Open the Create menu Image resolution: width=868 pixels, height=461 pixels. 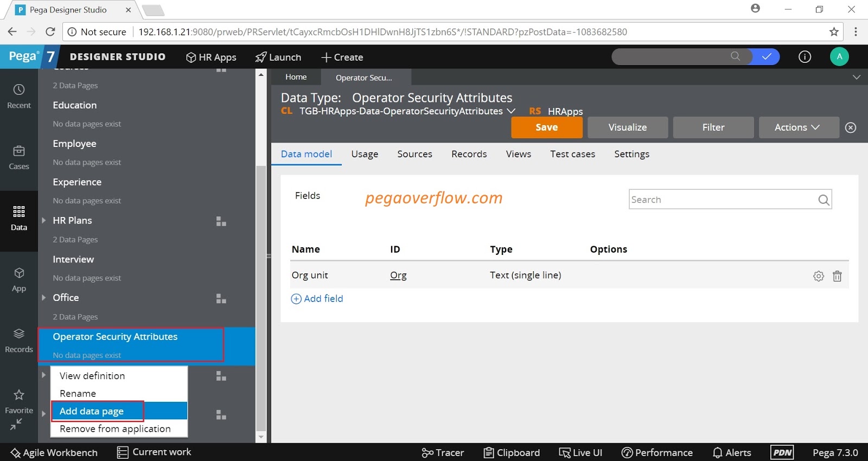pos(342,57)
